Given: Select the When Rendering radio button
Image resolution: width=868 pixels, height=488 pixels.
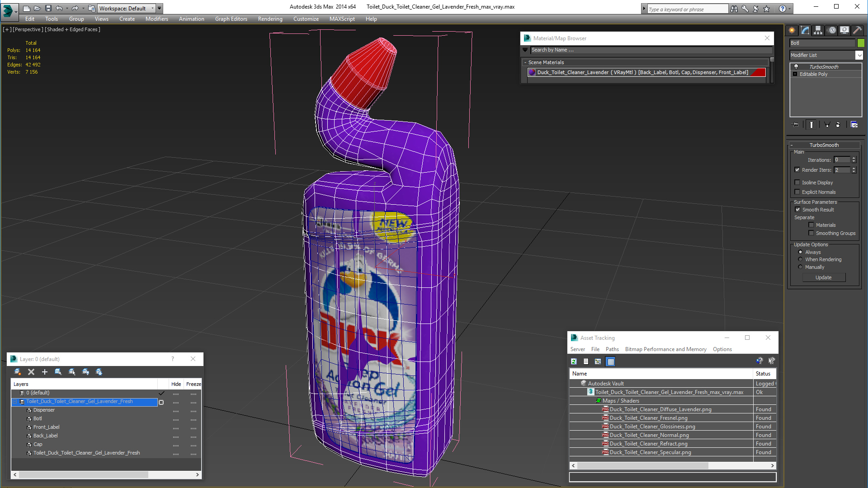Looking at the screenshot, I should click(800, 259).
